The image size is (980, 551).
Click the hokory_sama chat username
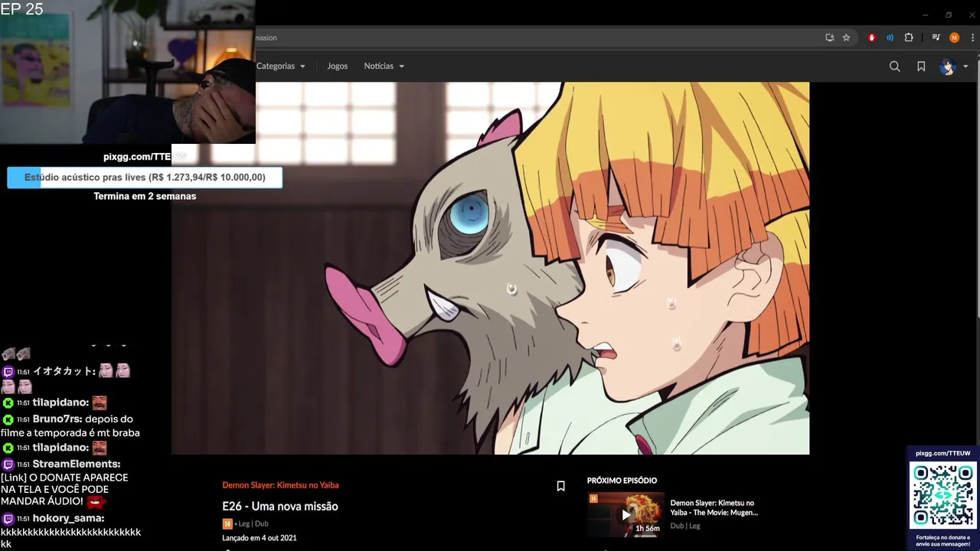tap(68, 518)
